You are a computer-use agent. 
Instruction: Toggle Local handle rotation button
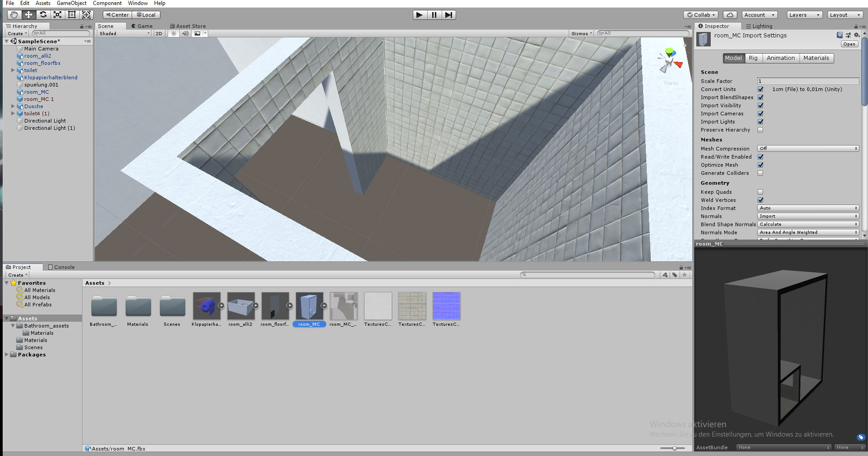(146, 15)
